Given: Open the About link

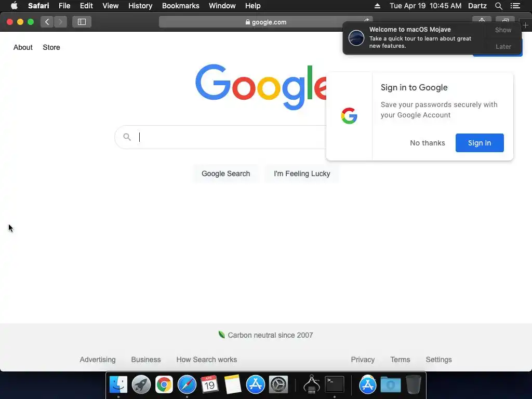Looking at the screenshot, I should 23,47.
